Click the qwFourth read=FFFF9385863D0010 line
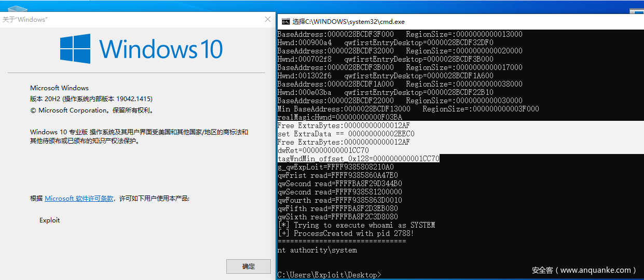 [x=340, y=200]
